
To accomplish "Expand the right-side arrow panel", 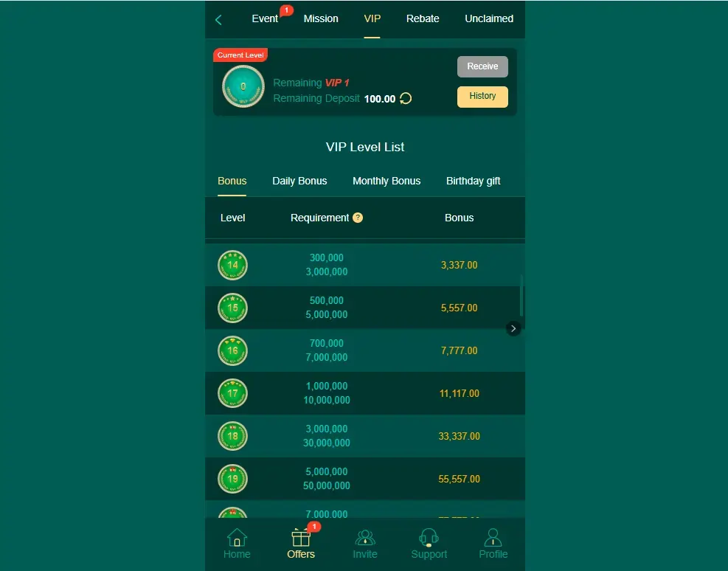I will pyautogui.click(x=513, y=328).
